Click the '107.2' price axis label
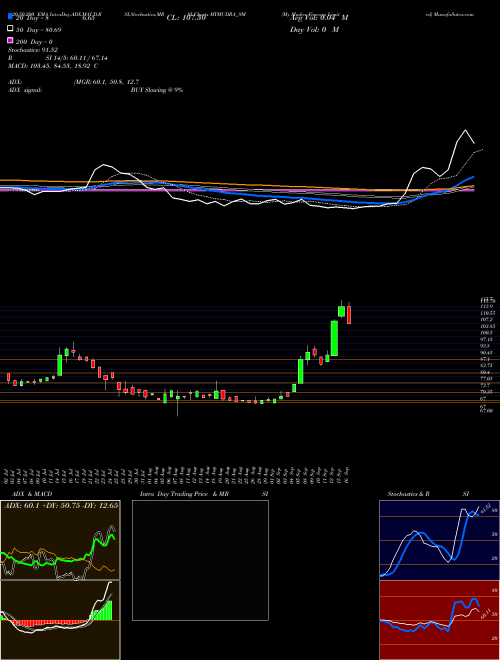The image size is (500, 660). [487, 319]
